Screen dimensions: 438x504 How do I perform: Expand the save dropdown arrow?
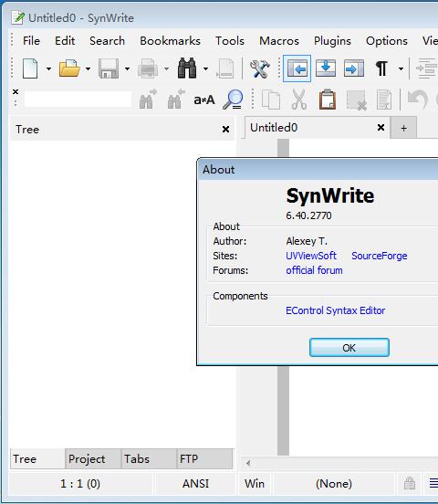click(x=127, y=68)
